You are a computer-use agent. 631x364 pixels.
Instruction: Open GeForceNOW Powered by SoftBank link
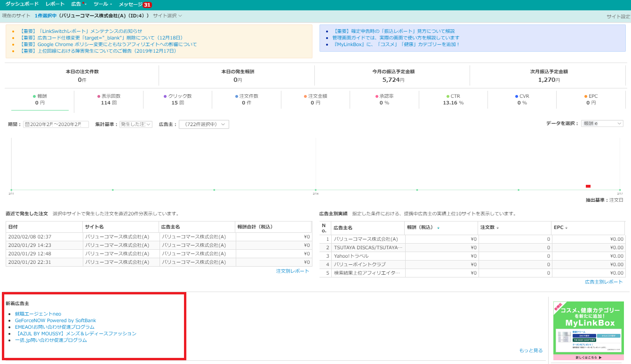(x=56, y=321)
